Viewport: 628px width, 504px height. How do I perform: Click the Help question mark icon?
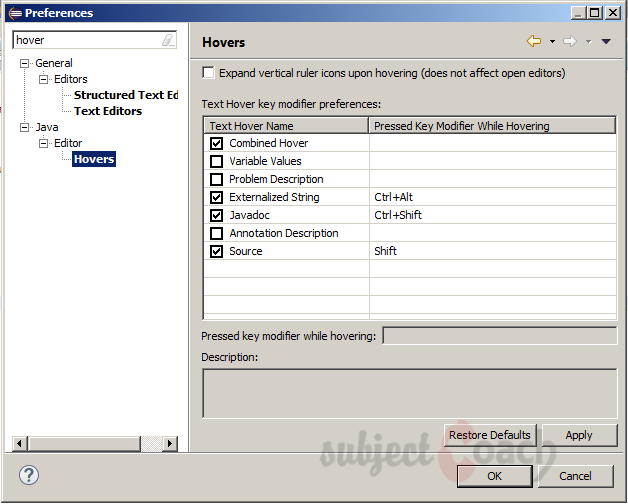coord(30,476)
